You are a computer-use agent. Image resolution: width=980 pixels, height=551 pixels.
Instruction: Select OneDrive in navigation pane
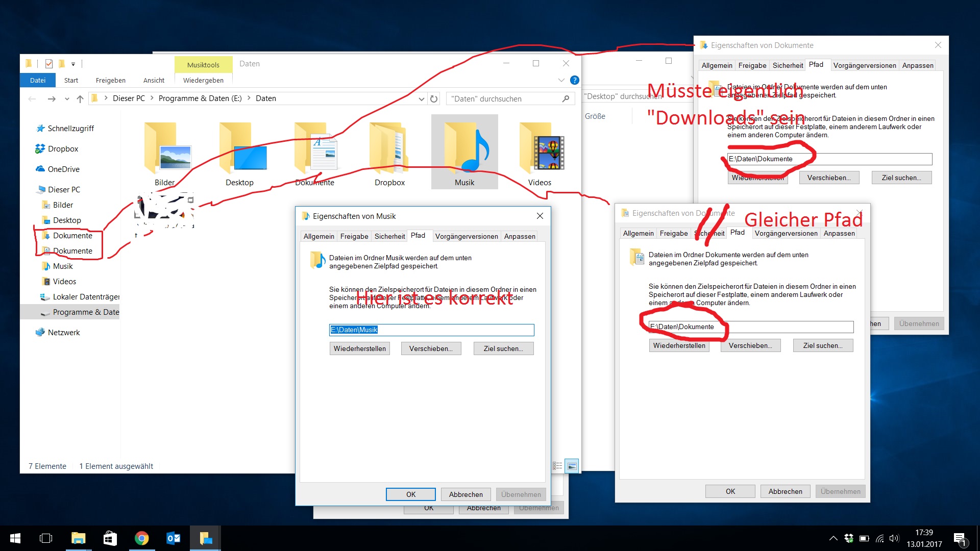pyautogui.click(x=63, y=169)
